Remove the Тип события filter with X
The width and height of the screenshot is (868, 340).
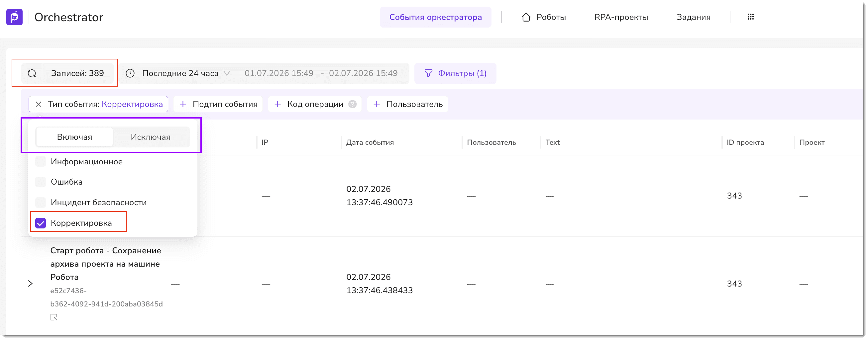[x=39, y=104]
